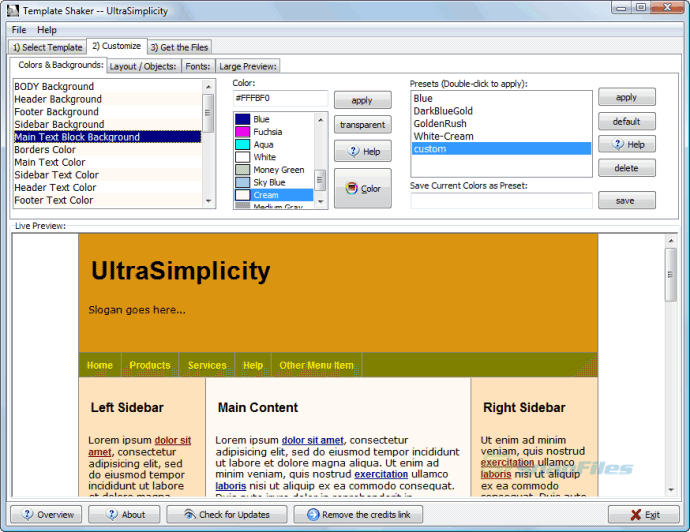Select the White-Cream preset
This screenshot has width=690, height=532.
[x=501, y=136]
